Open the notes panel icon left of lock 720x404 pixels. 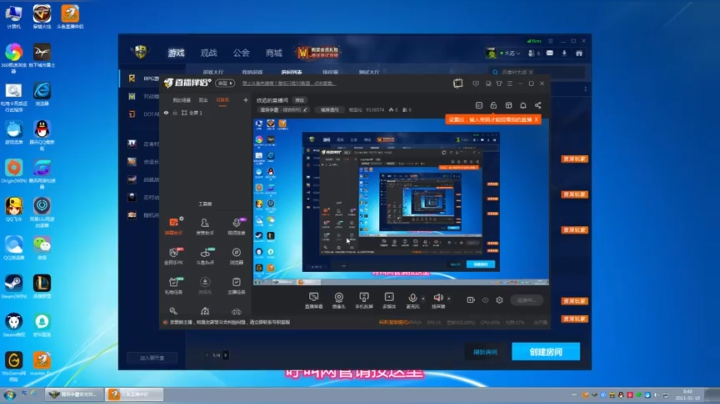[479, 105]
